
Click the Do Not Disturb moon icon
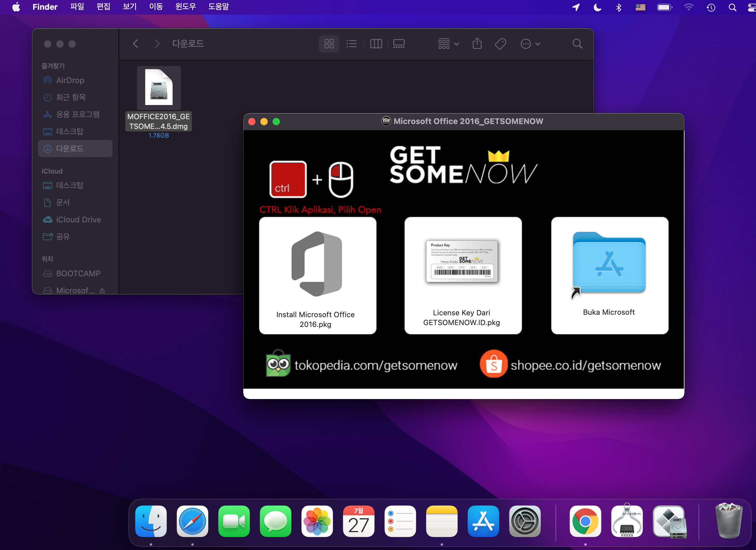[x=597, y=7]
